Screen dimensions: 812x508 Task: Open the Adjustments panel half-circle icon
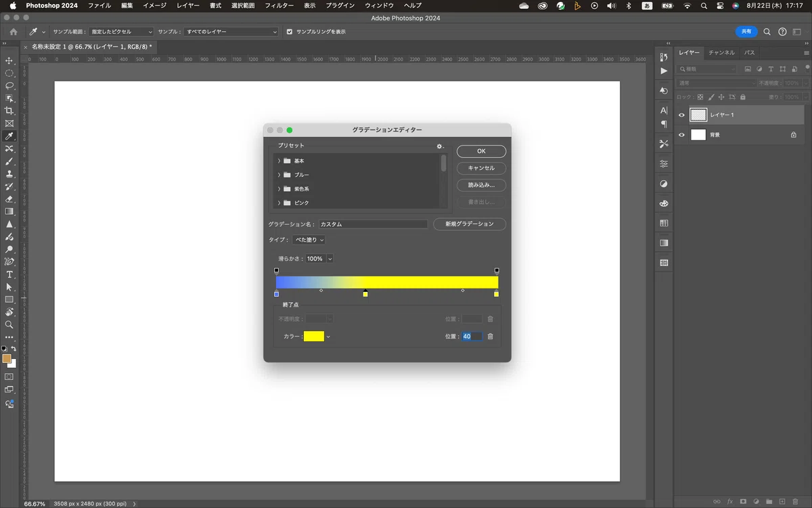coord(664,184)
